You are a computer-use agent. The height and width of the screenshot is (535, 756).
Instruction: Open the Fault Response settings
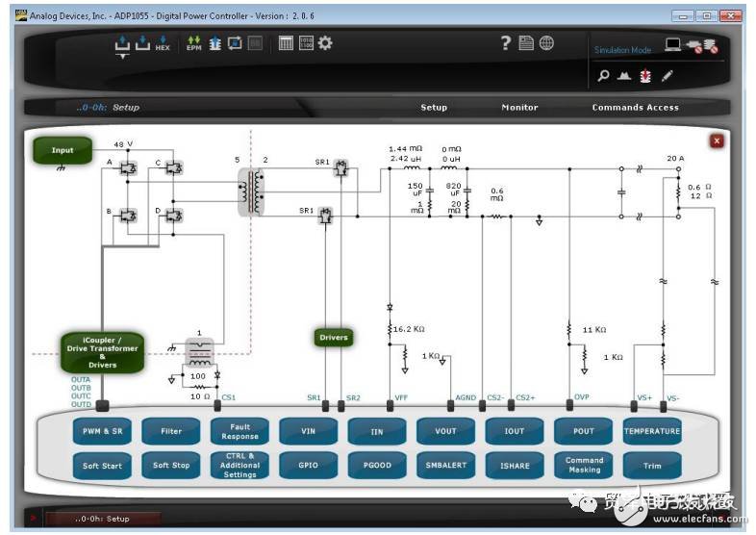[239, 431]
